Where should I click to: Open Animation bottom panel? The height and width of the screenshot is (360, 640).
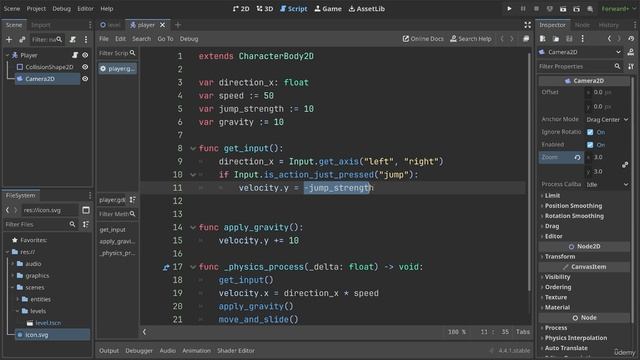tap(196, 351)
